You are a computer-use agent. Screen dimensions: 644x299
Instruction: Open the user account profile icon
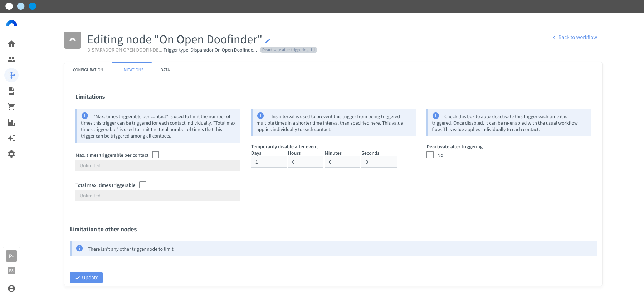click(11, 289)
